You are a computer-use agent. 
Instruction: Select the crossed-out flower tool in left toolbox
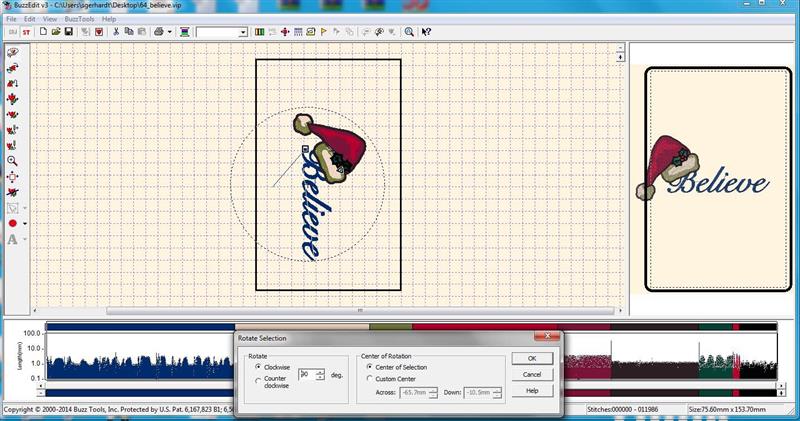tap(13, 192)
